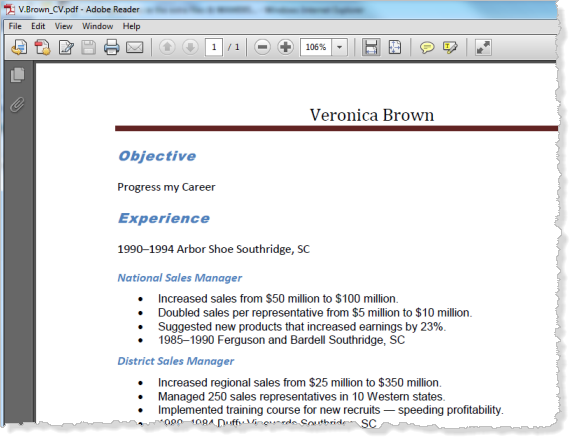The height and width of the screenshot is (441, 574).
Task: Click the fit width scrolling icon
Action: point(371,47)
